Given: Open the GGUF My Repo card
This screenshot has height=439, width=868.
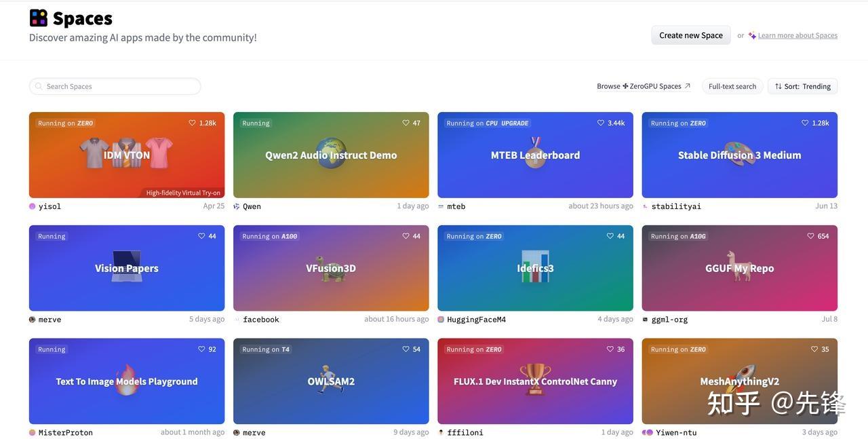Looking at the screenshot, I should pyautogui.click(x=740, y=268).
